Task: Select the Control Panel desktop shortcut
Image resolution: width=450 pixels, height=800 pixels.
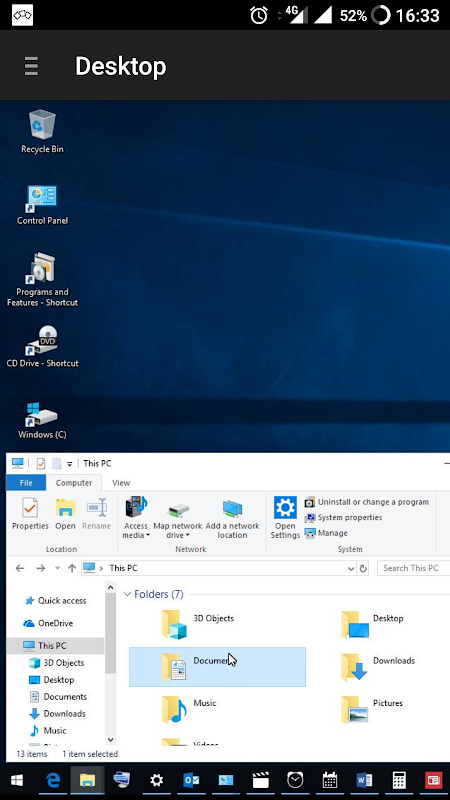Action: coord(42,205)
